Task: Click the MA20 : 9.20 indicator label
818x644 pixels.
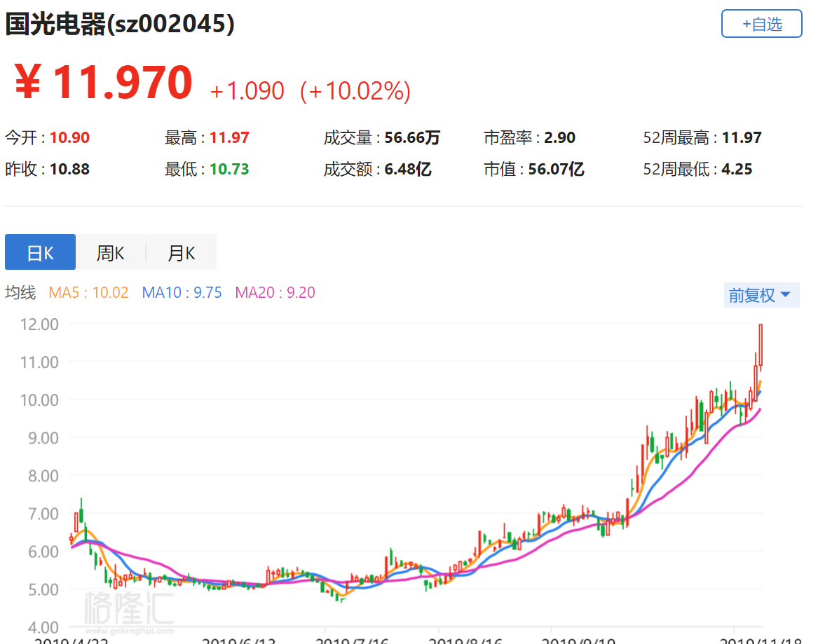Action: [275, 292]
